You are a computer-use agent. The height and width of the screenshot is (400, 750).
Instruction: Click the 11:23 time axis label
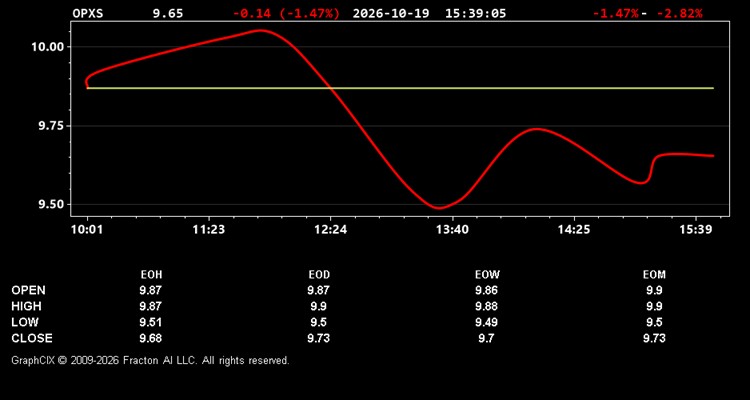(x=209, y=230)
